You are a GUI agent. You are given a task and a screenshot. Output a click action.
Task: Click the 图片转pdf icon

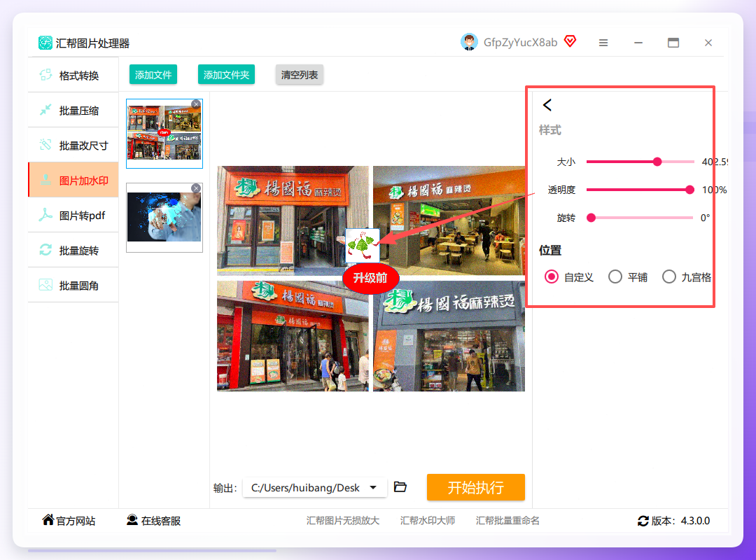(x=45, y=215)
